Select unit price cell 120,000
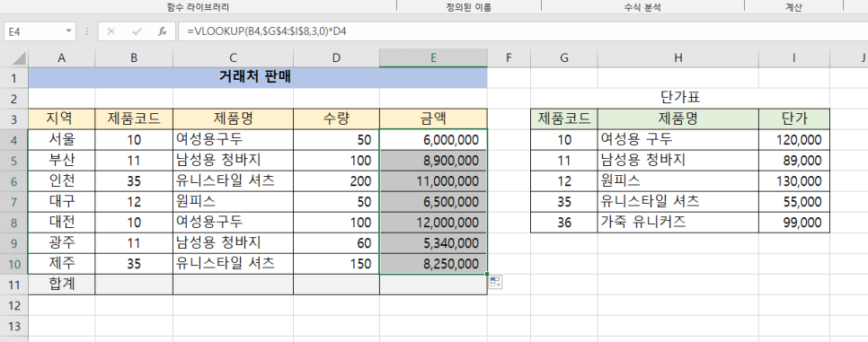Image resolution: width=868 pixels, height=342 pixels. [794, 139]
